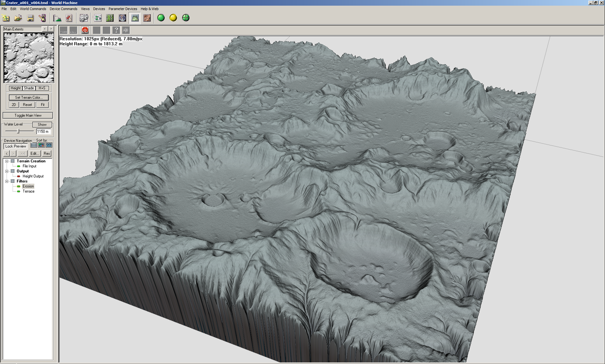Open the Device Workview icon

click(98, 18)
